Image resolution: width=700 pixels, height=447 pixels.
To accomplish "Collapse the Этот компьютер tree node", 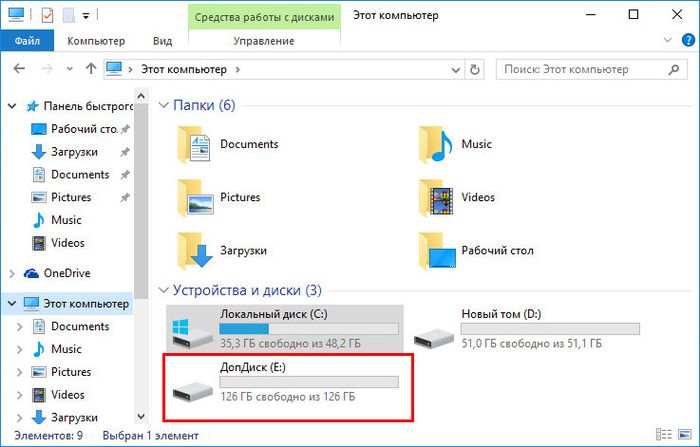I will pos(12,304).
